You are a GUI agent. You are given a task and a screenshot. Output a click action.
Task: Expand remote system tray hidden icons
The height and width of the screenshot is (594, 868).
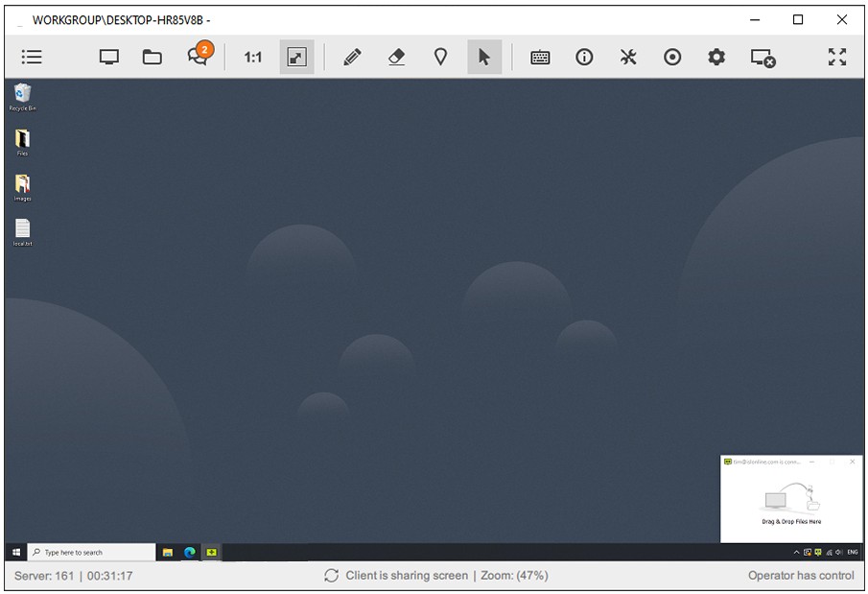(796, 553)
